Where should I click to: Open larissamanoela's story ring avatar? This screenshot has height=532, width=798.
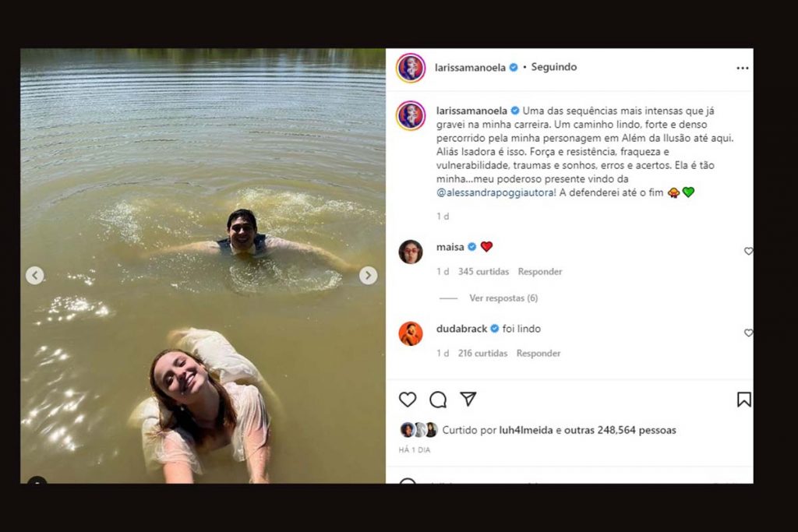click(411, 67)
